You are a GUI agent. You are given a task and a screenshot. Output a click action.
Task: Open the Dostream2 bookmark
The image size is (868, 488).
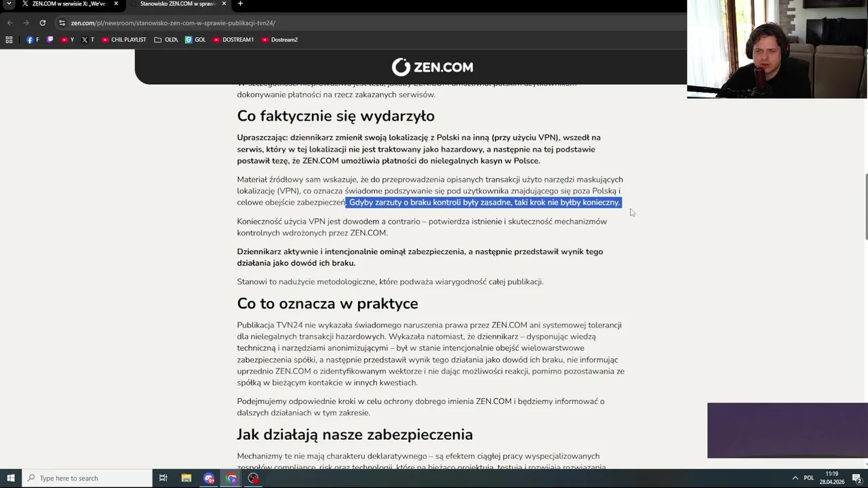pos(279,40)
